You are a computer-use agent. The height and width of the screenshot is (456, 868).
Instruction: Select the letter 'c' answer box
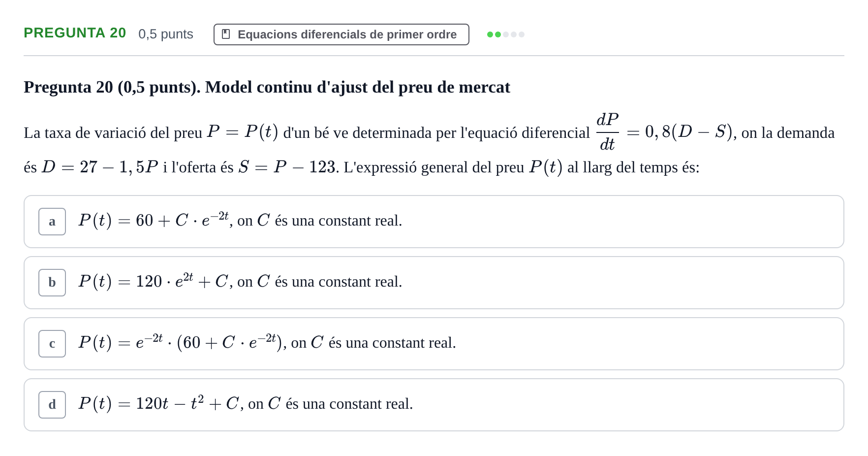pyautogui.click(x=52, y=344)
